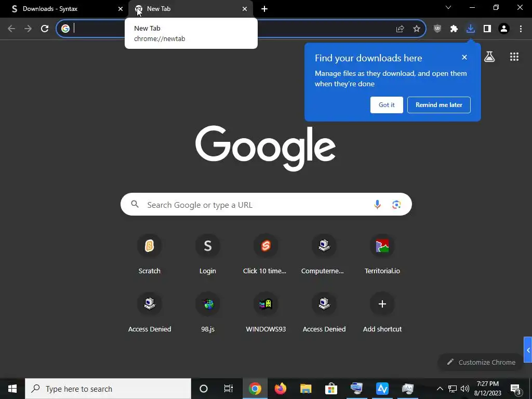Open the uBlock Origin extension
This screenshot has width=532, height=399.
[x=437, y=29]
